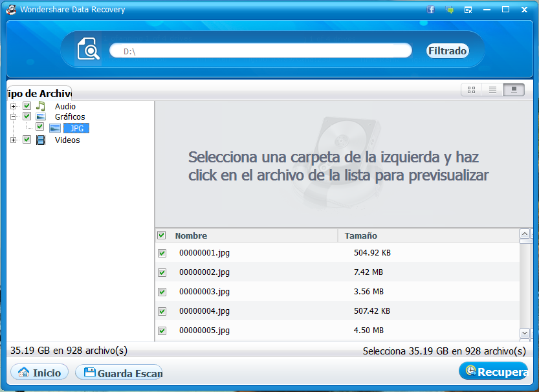Viewport: 539px width, 392px height.
Task: Click the Videos film strip icon
Action: (x=41, y=140)
